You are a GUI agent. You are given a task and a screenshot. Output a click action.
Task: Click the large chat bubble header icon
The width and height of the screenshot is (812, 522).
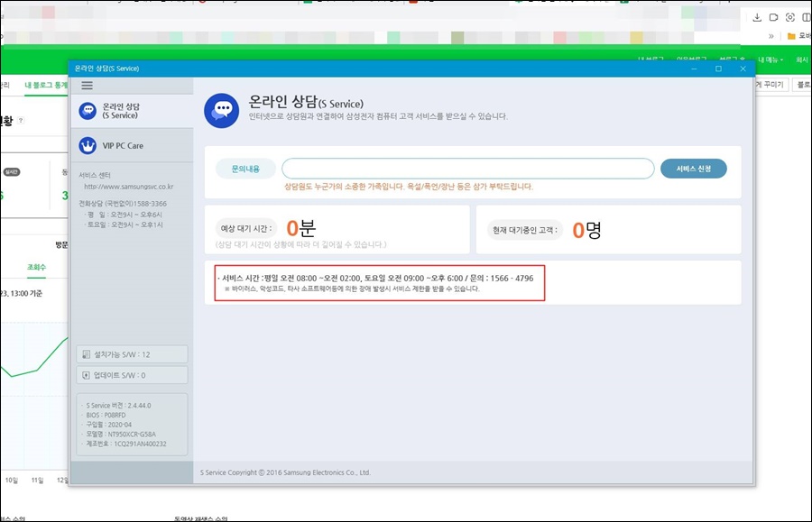pyautogui.click(x=222, y=111)
